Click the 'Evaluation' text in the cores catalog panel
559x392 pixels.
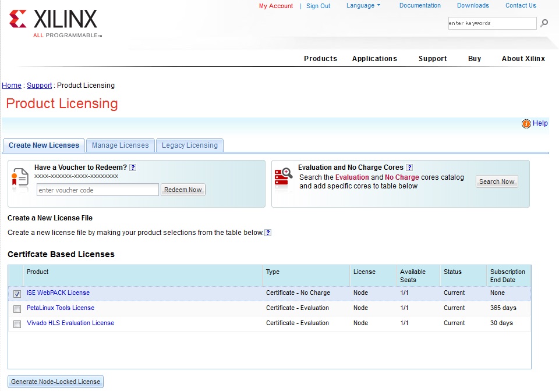(x=352, y=177)
